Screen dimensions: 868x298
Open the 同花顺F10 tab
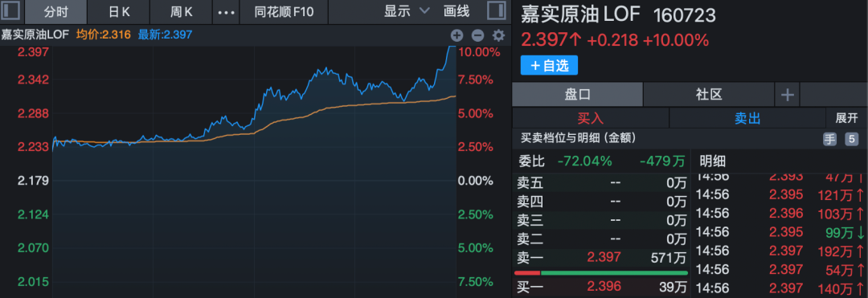[x=284, y=11]
